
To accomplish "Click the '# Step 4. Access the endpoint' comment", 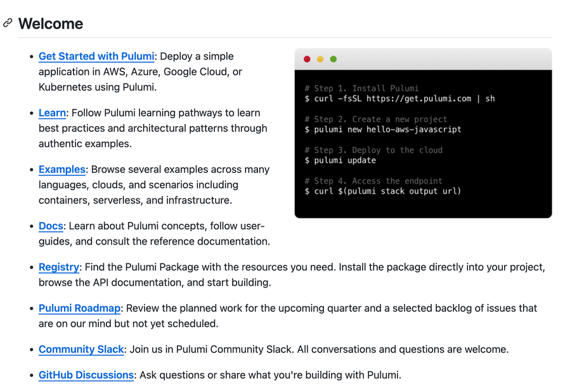I will (x=373, y=180).
